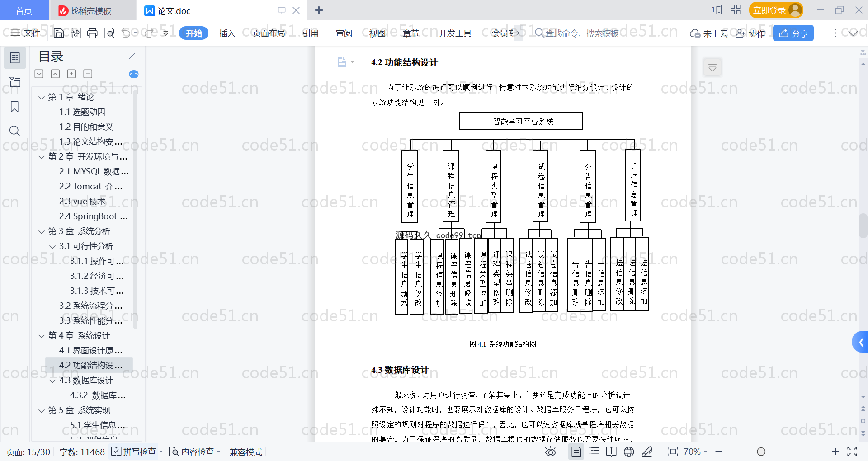Select the 视图 ribbon tab
Image resolution: width=868 pixels, height=461 pixels.
tap(377, 33)
